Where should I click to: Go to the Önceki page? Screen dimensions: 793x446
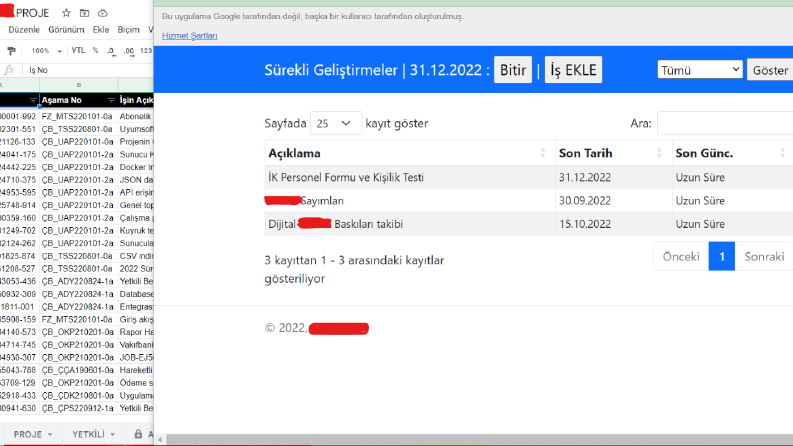681,256
